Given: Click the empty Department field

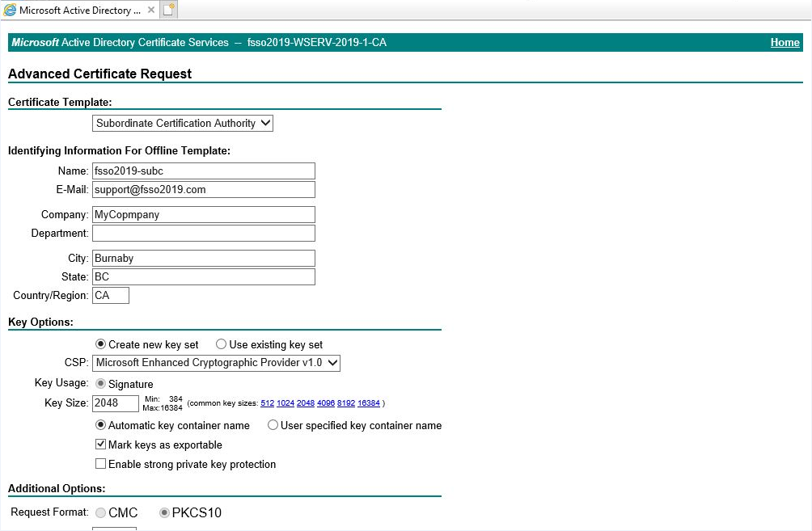Looking at the screenshot, I should coord(204,234).
